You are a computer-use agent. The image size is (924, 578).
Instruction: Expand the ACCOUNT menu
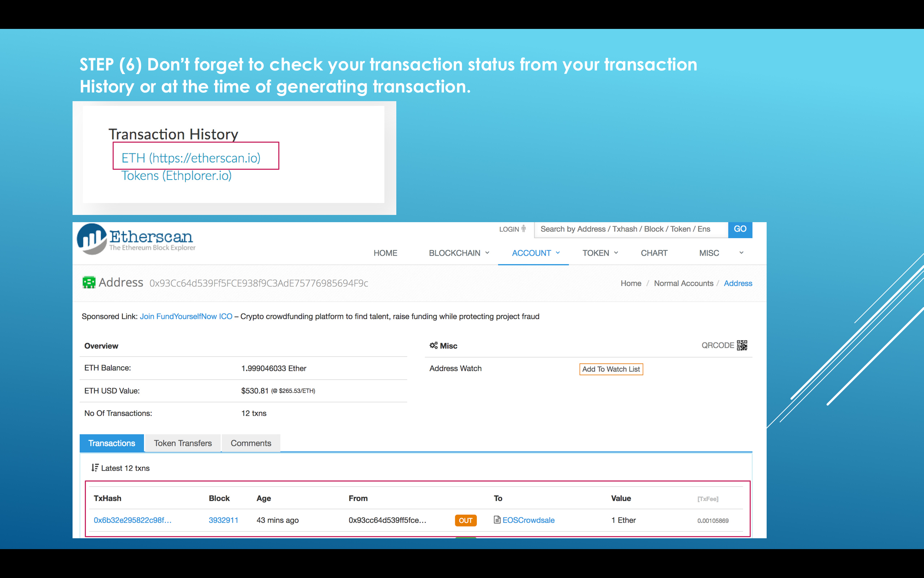click(x=536, y=253)
